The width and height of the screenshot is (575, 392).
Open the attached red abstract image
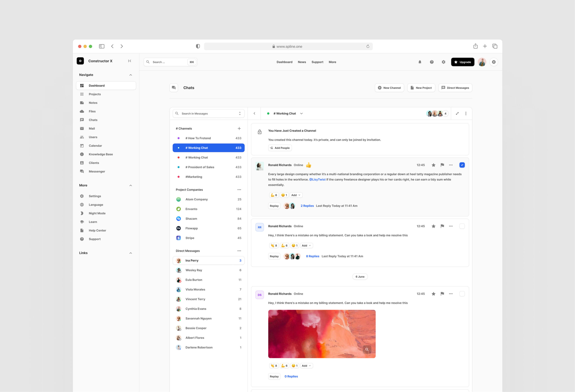[x=322, y=334]
